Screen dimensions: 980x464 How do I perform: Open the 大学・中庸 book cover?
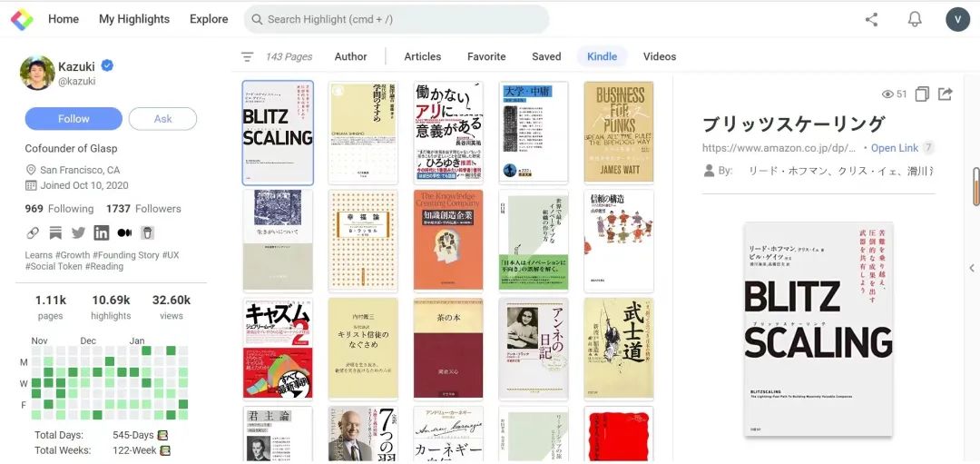(x=534, y=132)
